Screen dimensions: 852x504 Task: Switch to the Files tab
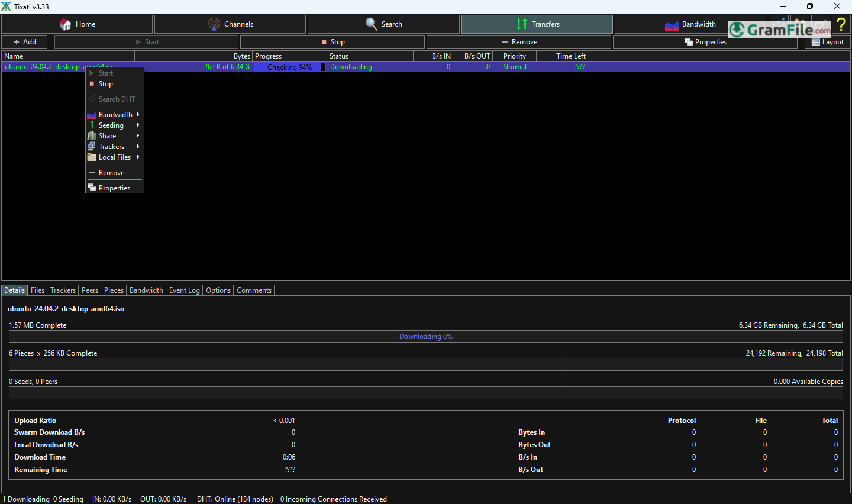tap(37, 290)
